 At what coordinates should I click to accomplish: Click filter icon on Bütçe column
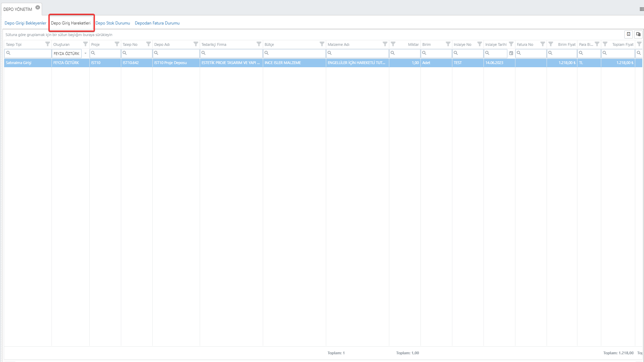pyautogui.click(x=322, y=44)
